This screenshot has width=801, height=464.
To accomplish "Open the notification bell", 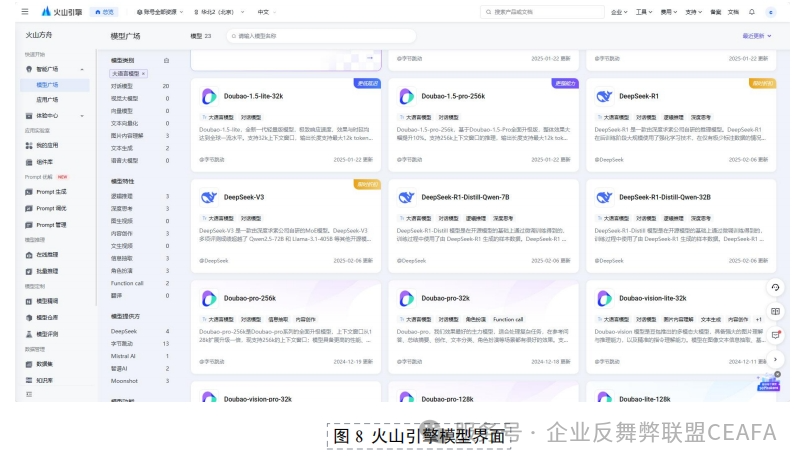I will (751, 12).
